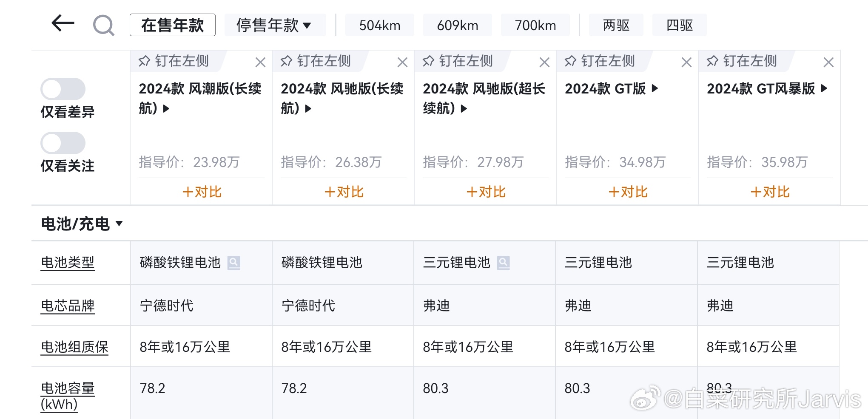Add 风驰版 27.98万 to comparison
This screenshot has width=868, height=419.
tap(486, 192)
